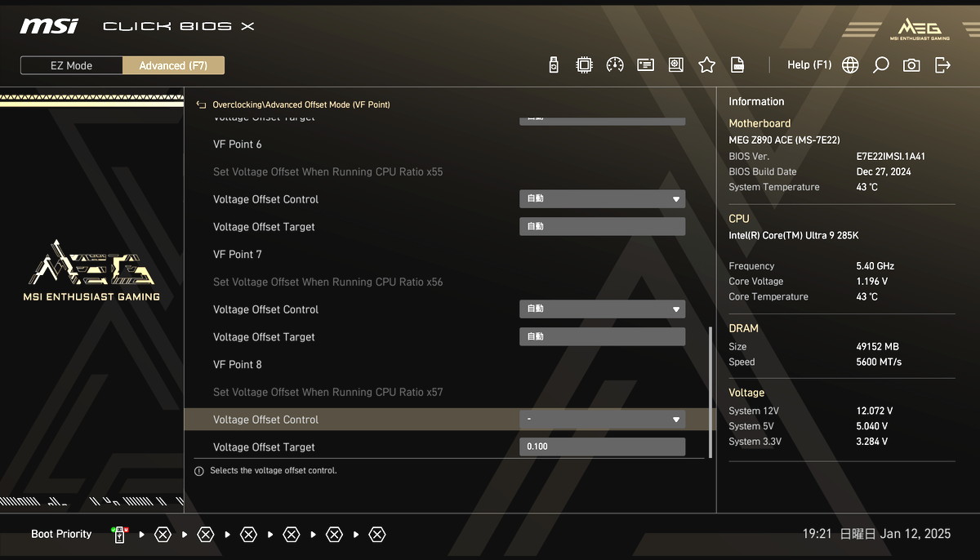Screen dimensions: 980x560
Task: Click the System 5V value 5.040 V
Action: (872, 427)
